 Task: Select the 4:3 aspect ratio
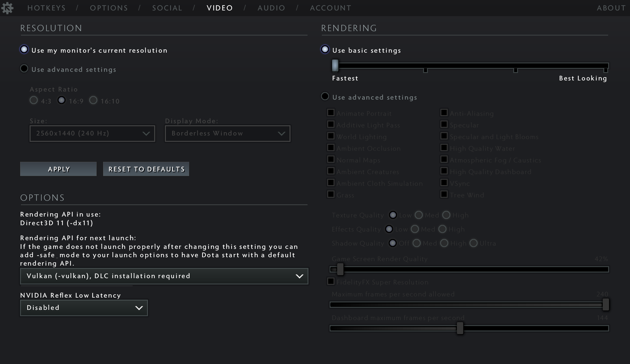tap(34, 100)
